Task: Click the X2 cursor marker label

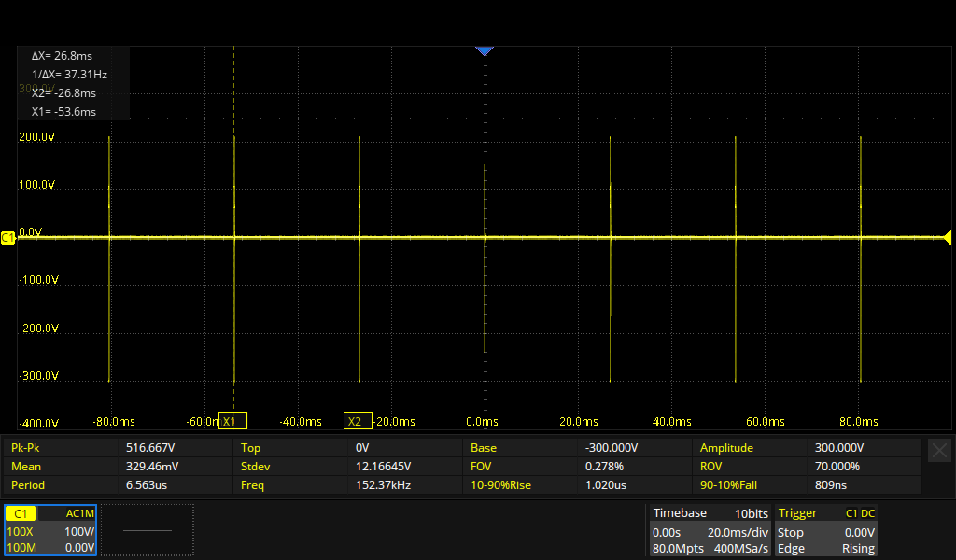Action: [358, 421]
